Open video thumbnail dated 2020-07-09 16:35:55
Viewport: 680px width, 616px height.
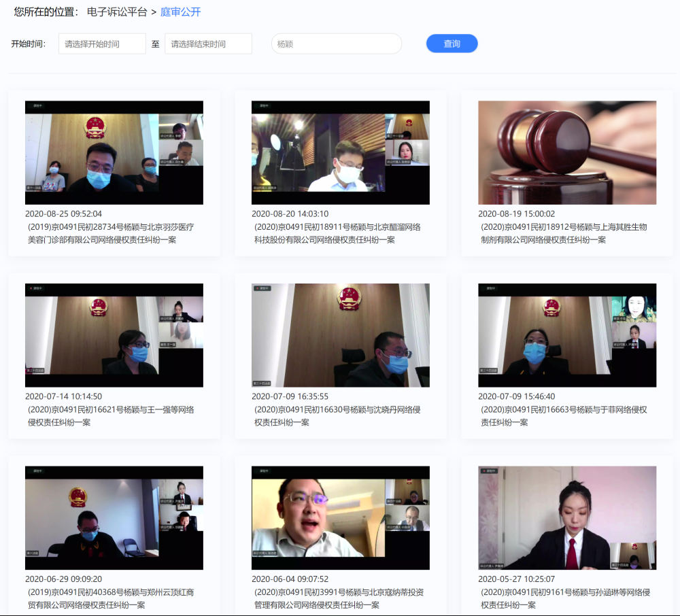(341, 335)
